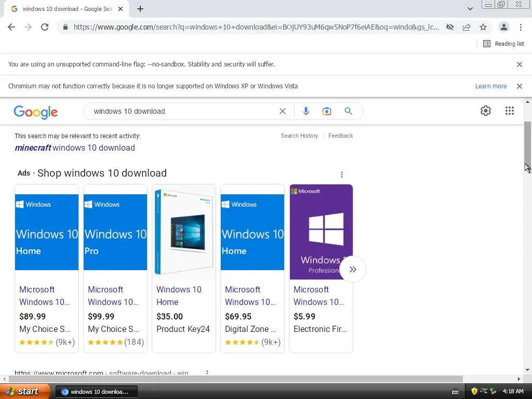Click the scroll right arrow
532x399 pixels.
519,379
